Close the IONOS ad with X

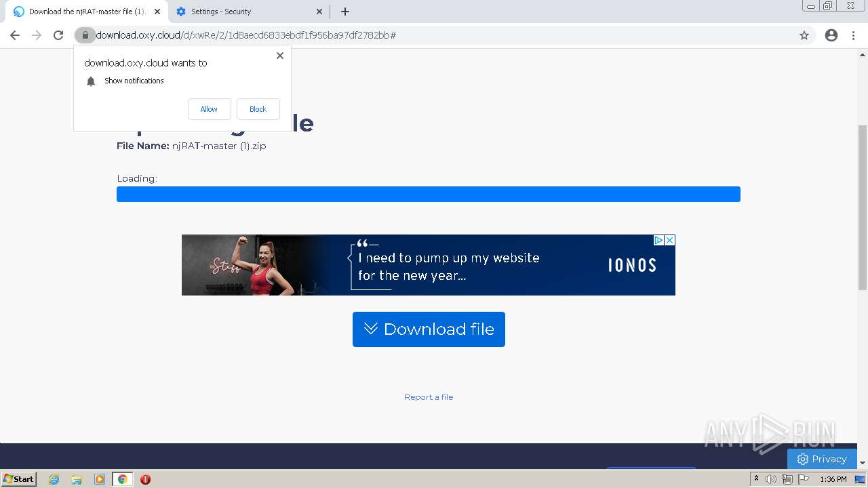pyautogui.click(x=670, y=240)
